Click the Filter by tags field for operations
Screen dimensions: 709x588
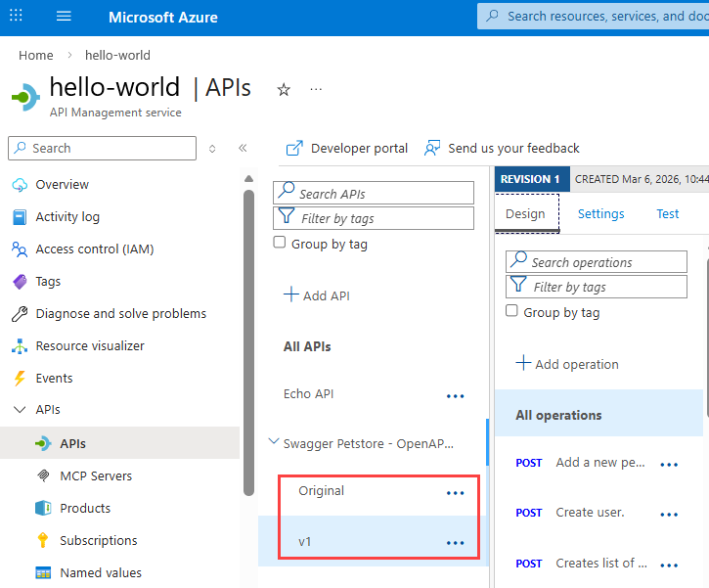click(x=597, y=287)
